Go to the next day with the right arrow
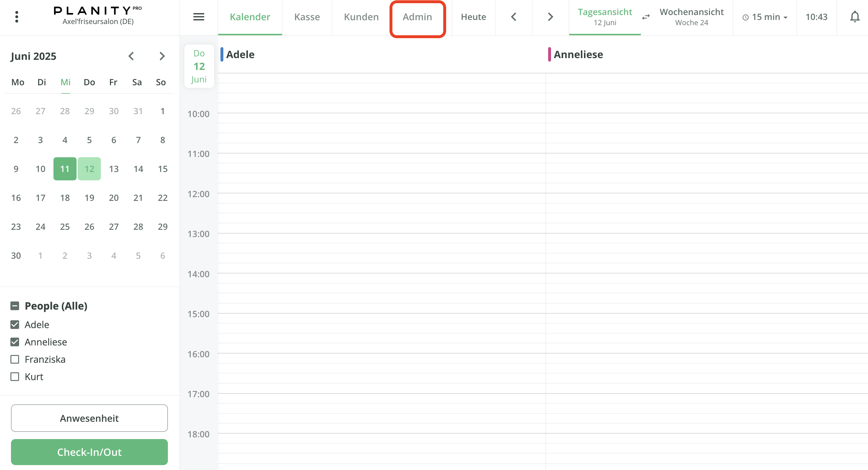This screenshot has width=868, height=470. 550,16
